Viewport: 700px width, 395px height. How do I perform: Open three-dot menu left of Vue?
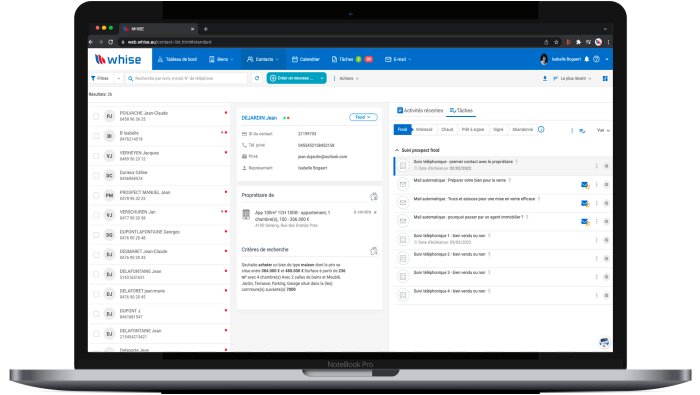pyautogui.click(x=572, y=130)
